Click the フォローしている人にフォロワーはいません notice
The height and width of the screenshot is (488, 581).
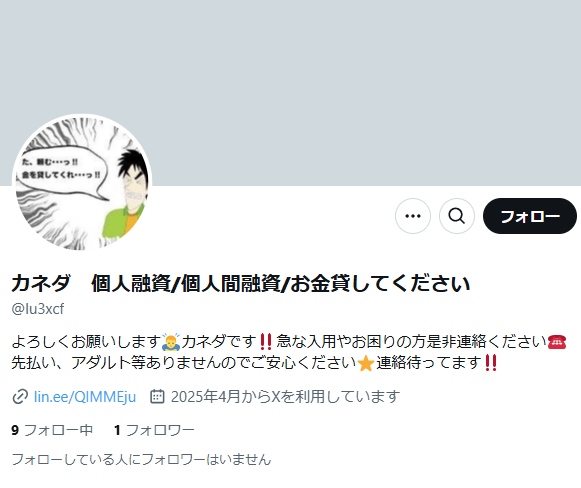tap(141, 459)
